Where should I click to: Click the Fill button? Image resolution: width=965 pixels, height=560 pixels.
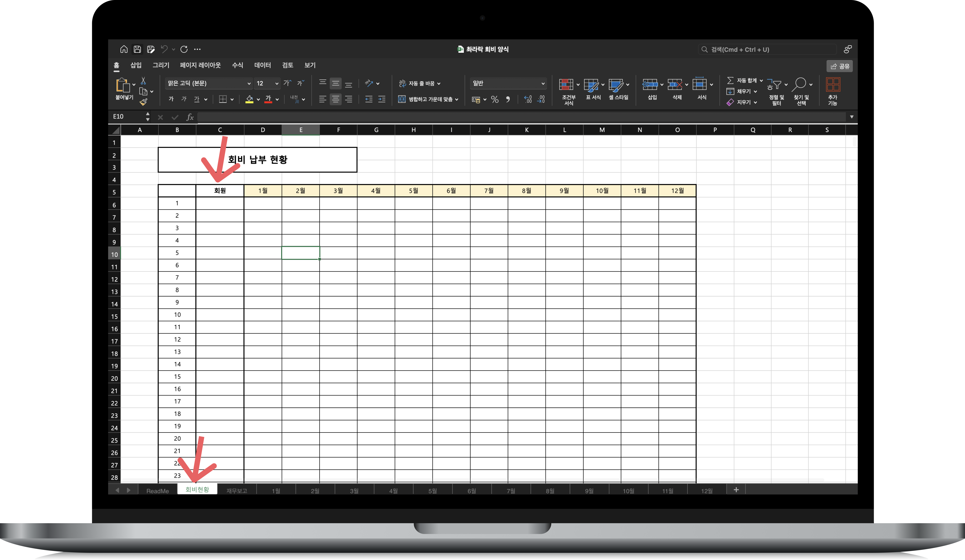coord(742,92)
